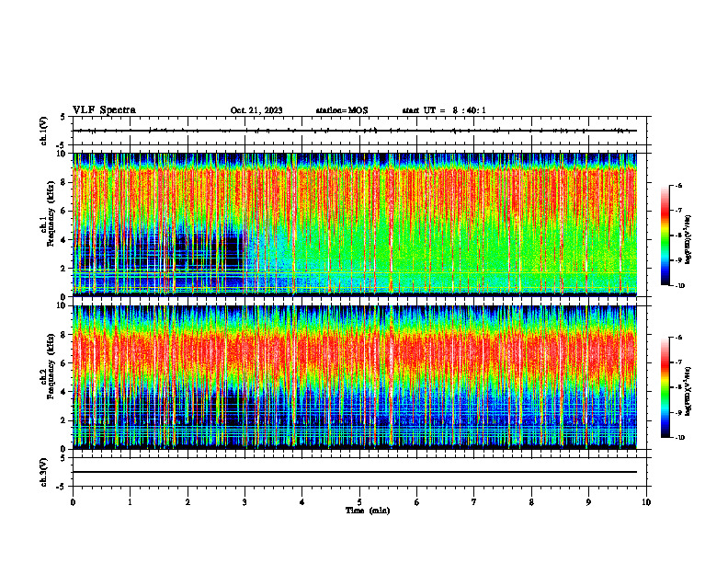Click the ch.1 color bar log(PSD) label
Image resolution: width=728 pixels, height=563 pixels.
point(688,240)
